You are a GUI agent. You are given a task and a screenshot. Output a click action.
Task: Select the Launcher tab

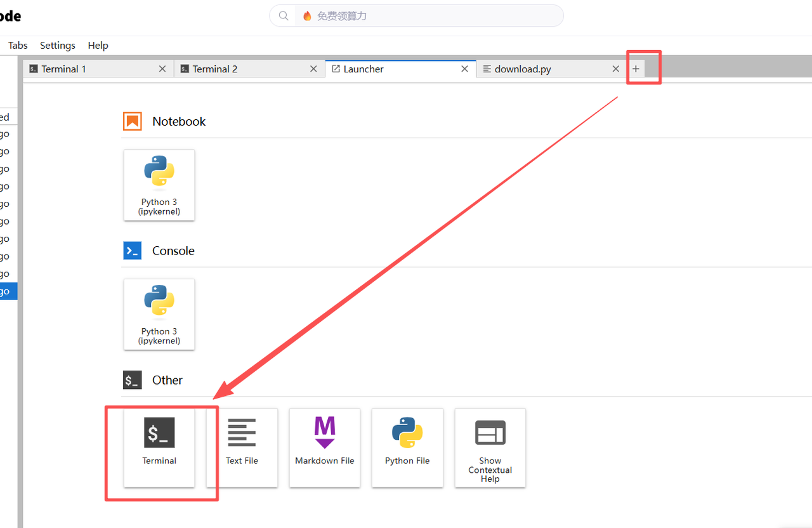[400, 69]
